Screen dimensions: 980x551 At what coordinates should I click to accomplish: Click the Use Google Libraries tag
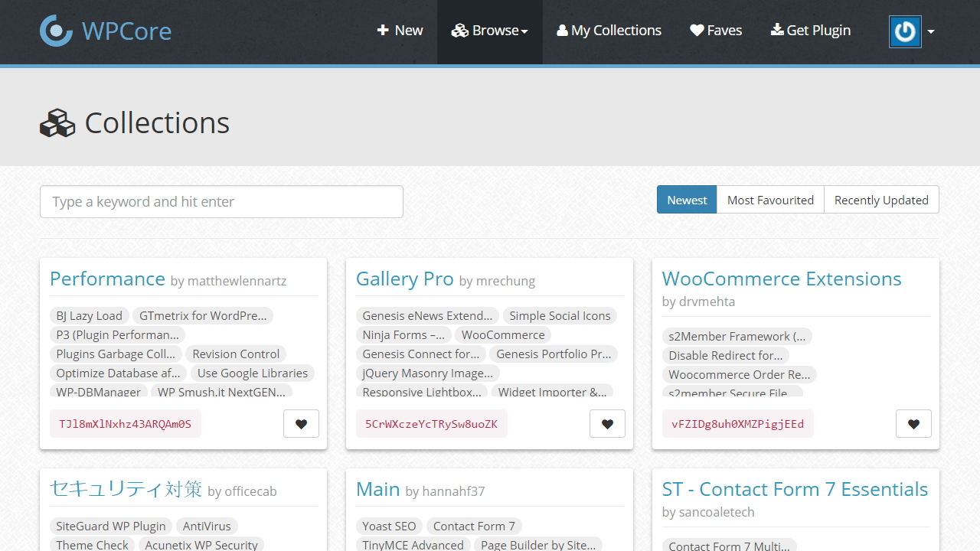[253, 373]
